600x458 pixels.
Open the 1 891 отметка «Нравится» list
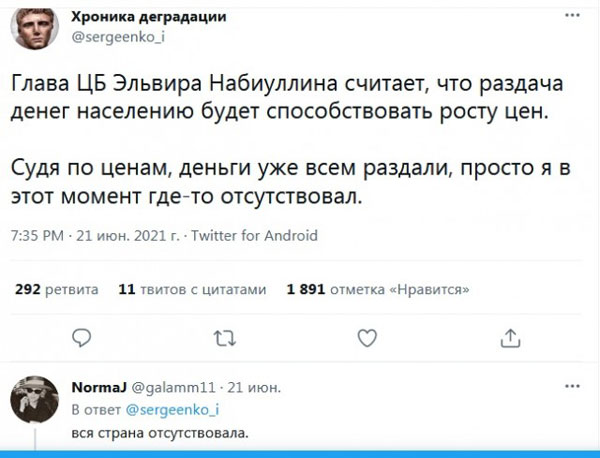click(378, 290)
